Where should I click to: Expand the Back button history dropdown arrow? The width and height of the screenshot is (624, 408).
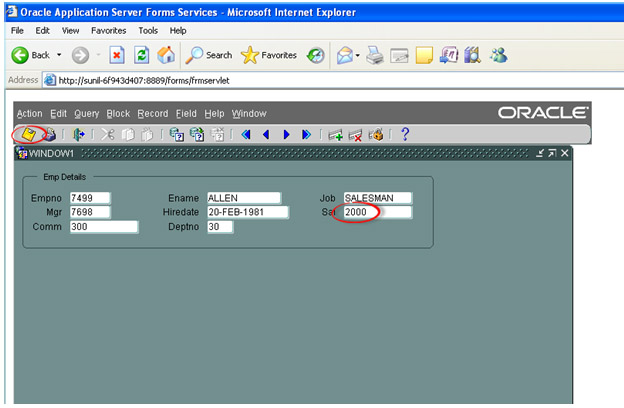[59, 55]
